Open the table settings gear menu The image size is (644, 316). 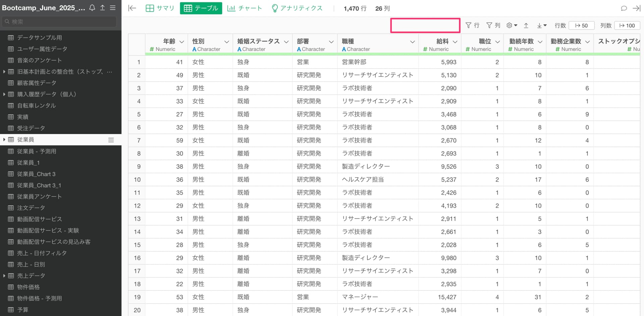point(512,26)
